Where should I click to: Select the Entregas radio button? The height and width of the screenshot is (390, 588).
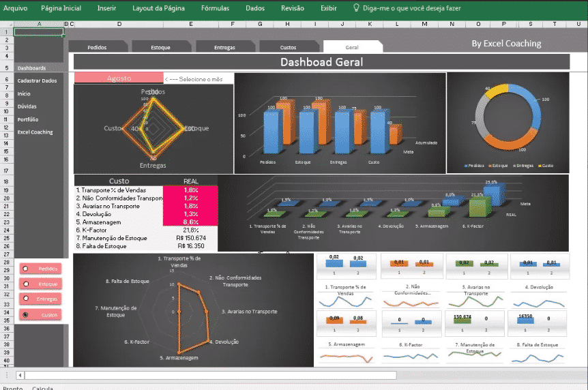[x=25, y=299]
